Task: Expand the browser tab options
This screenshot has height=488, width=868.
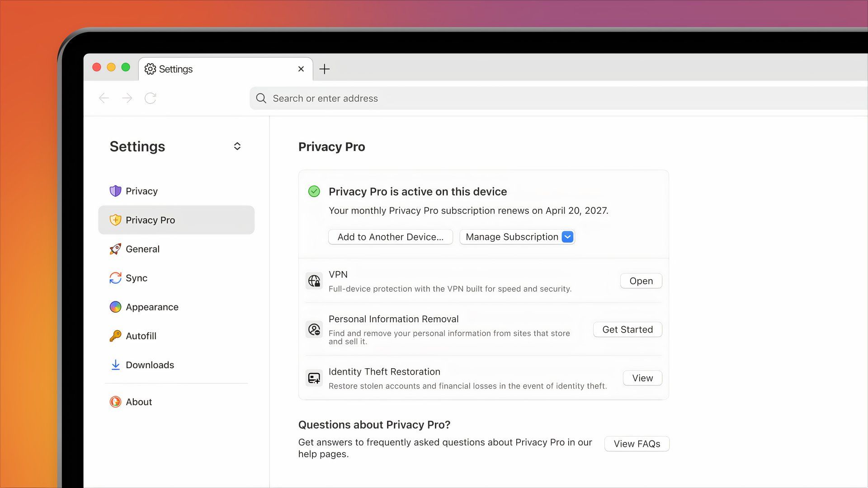Action: [x=325, y=69]
